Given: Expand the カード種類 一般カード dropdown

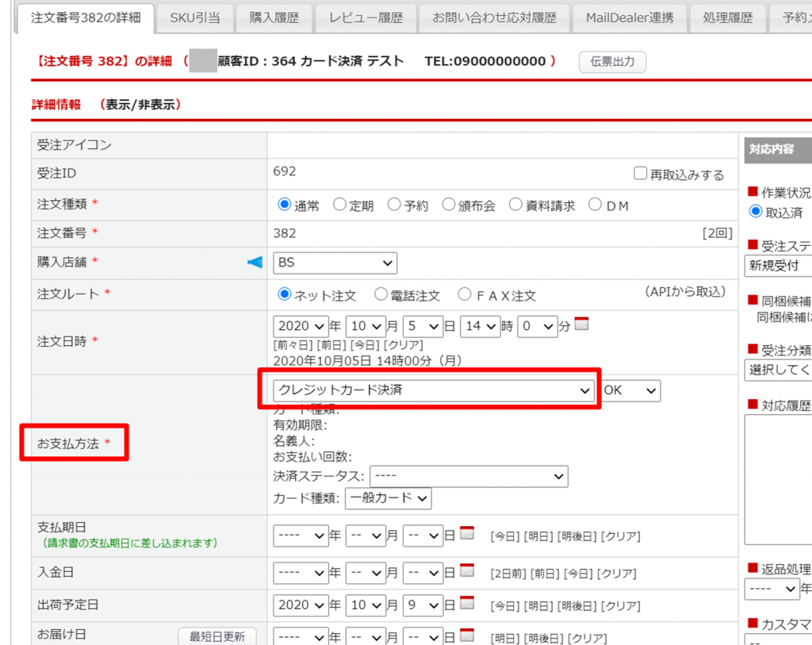Looking at the screenshot, I should (388, 498).
